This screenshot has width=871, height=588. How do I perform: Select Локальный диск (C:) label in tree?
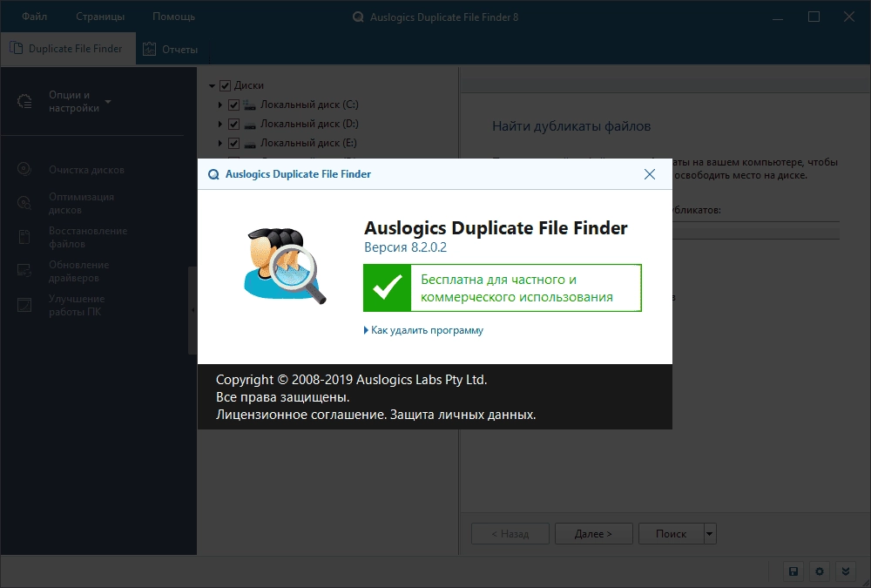(309, 105)
